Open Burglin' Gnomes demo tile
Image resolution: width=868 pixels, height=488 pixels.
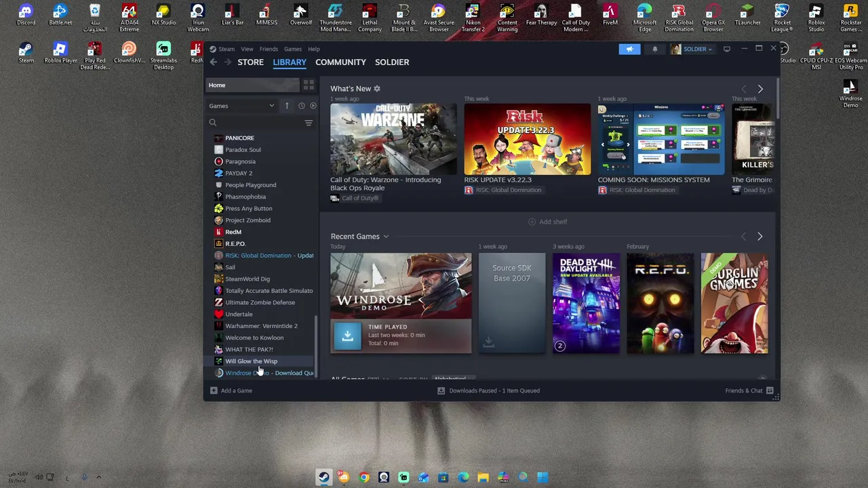[x=734, y=303]
